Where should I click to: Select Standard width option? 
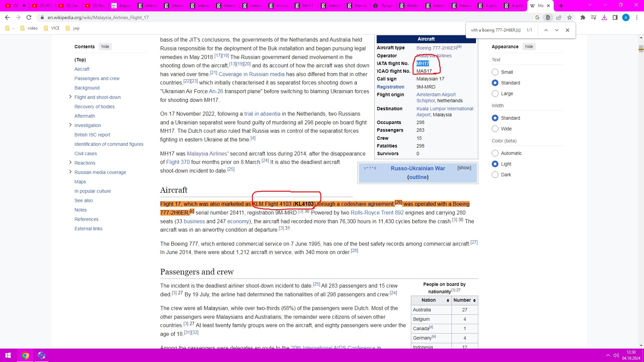[495, 118]
